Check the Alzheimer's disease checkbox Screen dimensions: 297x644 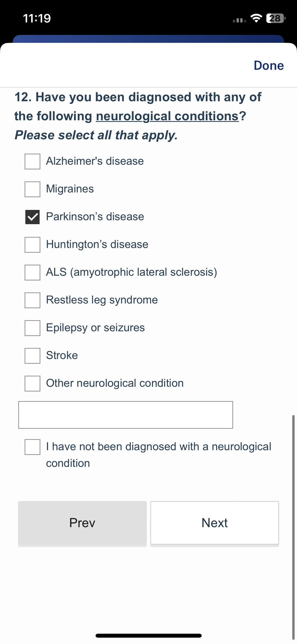click(x=32, y=161)
